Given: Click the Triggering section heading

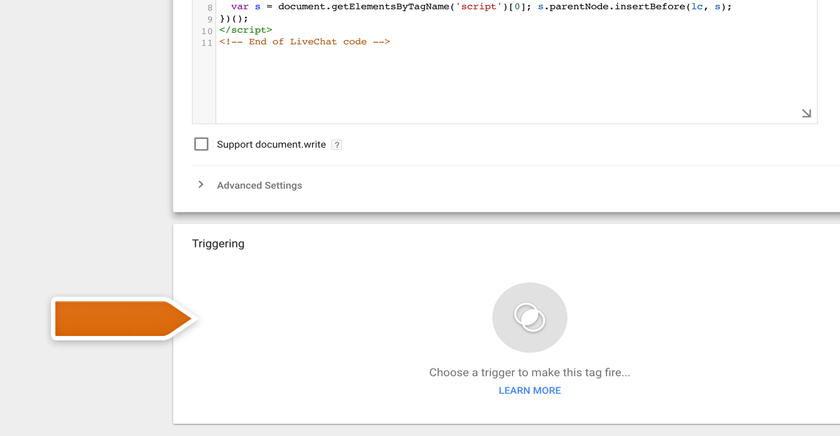Looking at the screenshot, I should tap(218, 244).
